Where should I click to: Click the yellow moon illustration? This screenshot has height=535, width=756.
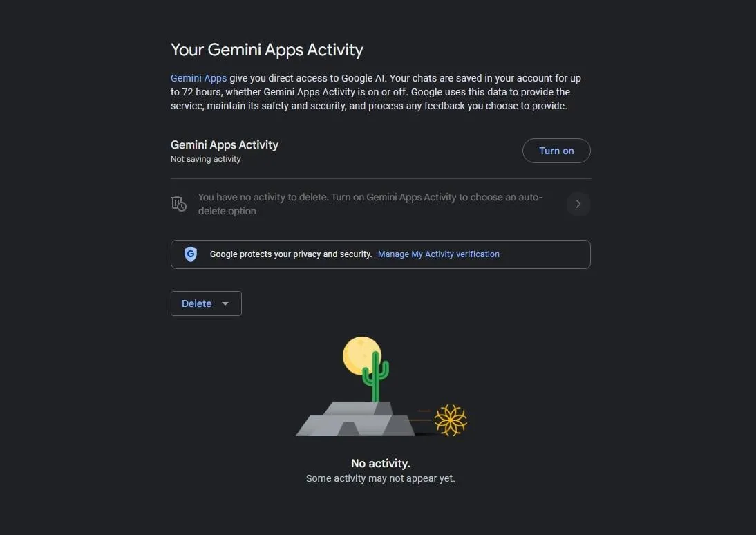tap(361, 355)
